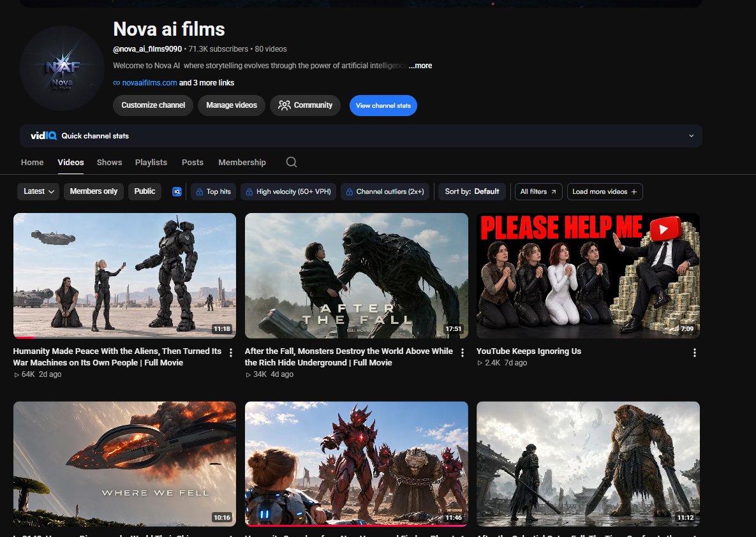Click the @nova_ai_films9090 handle
The width and height of the screenshot is (756, 537).
point(147,49)
